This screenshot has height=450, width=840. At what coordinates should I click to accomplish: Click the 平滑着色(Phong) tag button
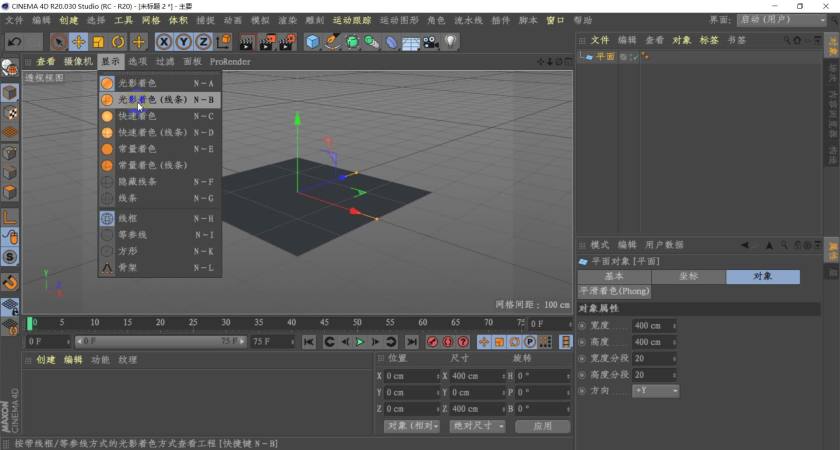[614, 291]
